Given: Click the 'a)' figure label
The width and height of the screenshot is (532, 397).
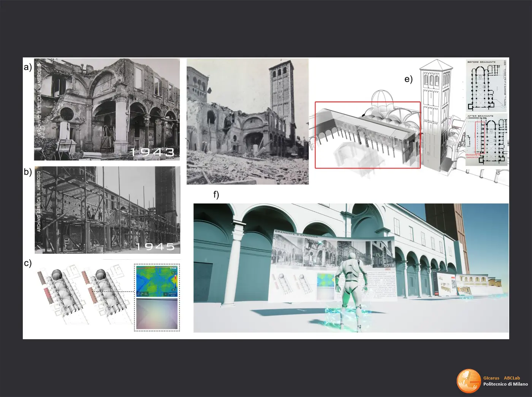Looking at the screenshot, I should pyautogui.click(x=28, y=67).
